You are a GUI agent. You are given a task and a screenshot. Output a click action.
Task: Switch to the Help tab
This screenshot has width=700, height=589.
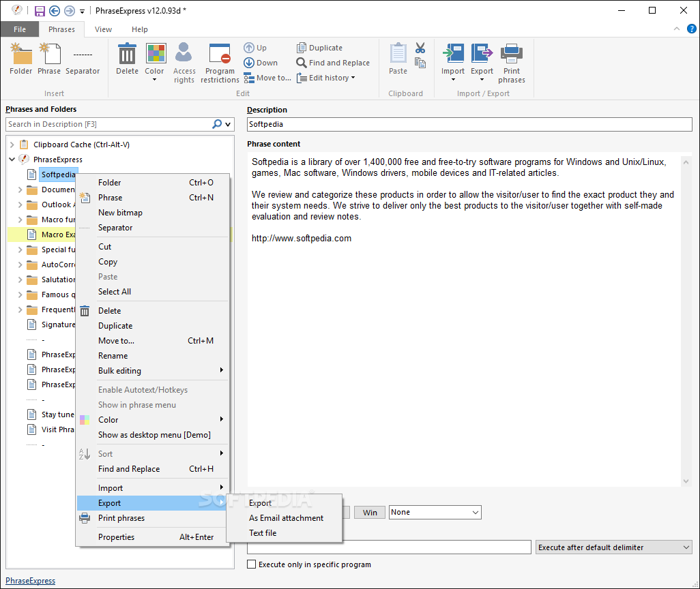tap(140, 29)
